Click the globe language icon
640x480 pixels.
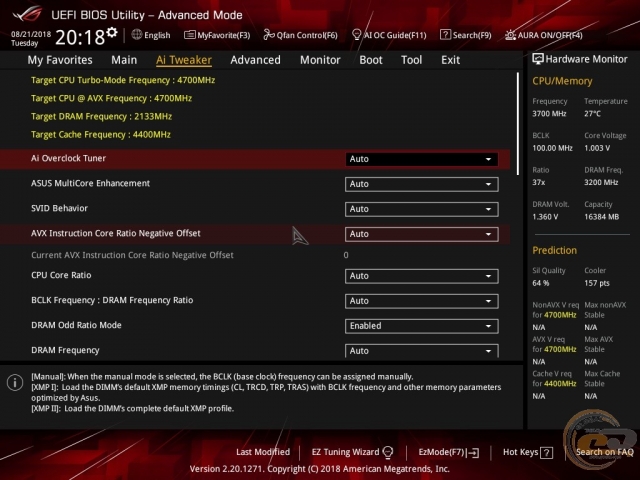137,35
